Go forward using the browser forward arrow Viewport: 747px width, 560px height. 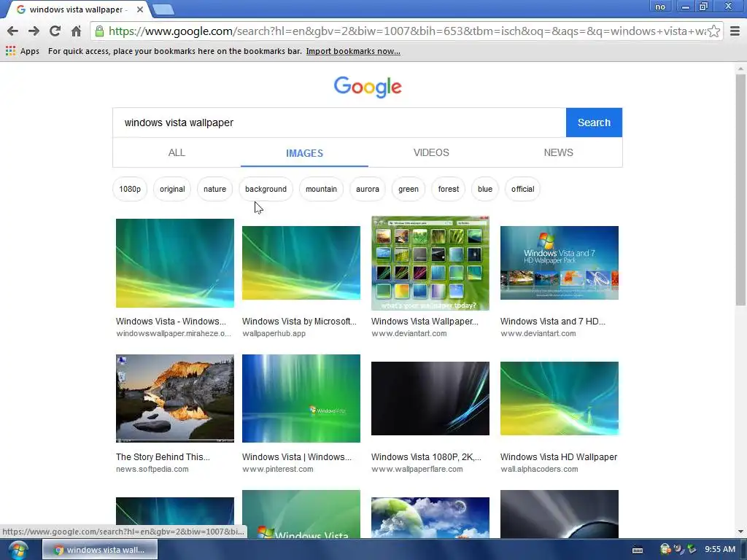(x=34, y=31)
